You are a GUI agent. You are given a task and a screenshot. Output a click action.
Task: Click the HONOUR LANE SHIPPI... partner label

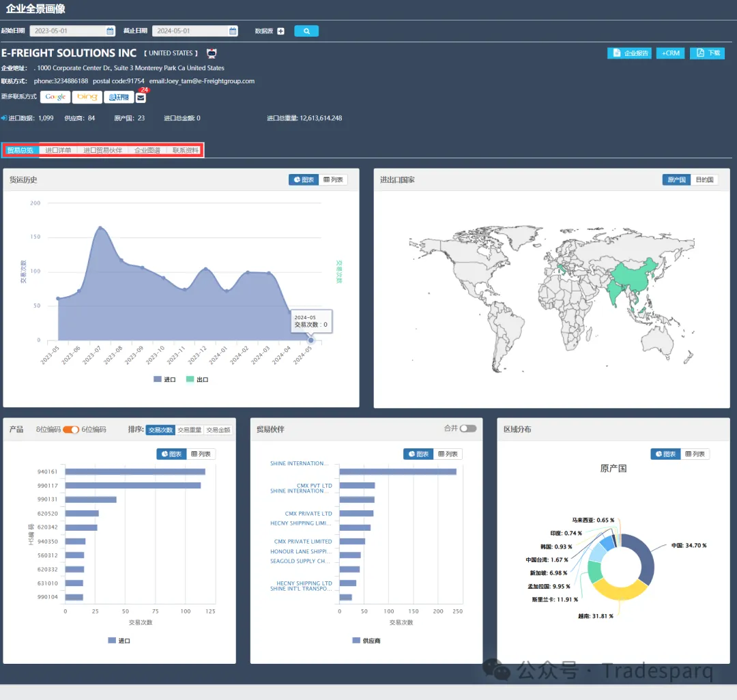[x=301, y=551]
